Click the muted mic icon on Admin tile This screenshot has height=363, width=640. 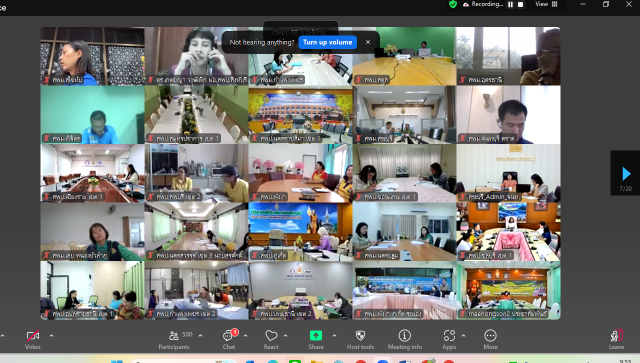click(x=462, y=197)
